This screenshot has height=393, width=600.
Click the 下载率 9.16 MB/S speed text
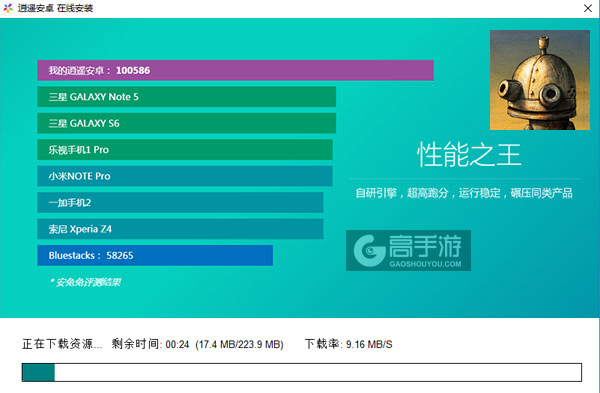pos(349,344)
